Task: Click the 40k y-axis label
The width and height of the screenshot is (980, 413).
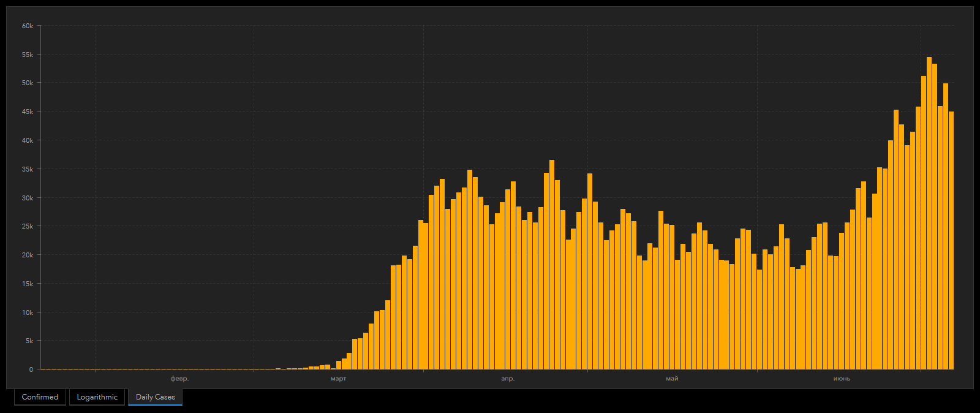Action: click(28, 140)
